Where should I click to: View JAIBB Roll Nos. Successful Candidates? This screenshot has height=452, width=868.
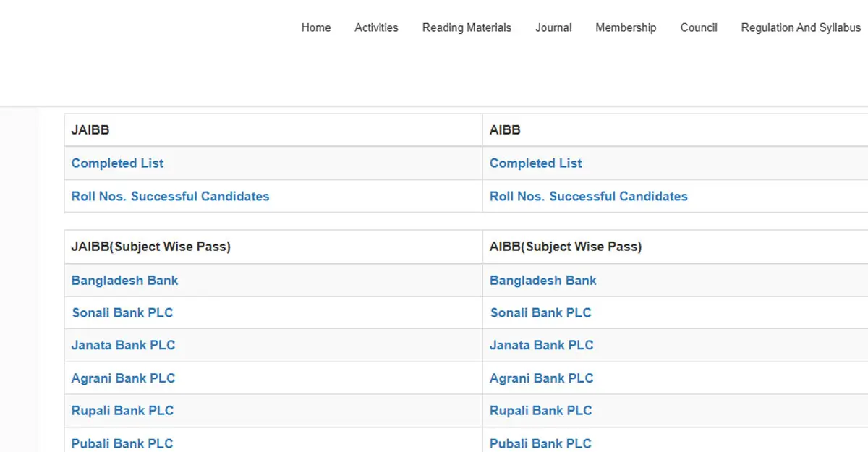point(170,196)
